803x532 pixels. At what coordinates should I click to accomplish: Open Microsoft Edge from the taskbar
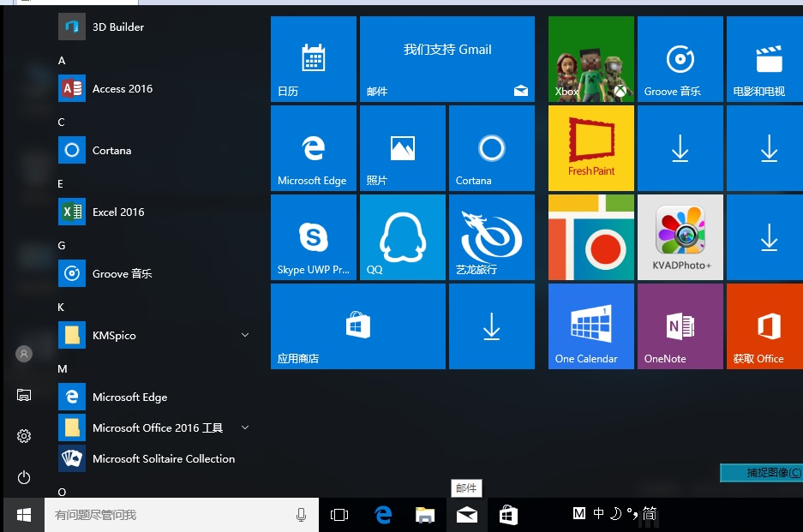coord(382,514)
